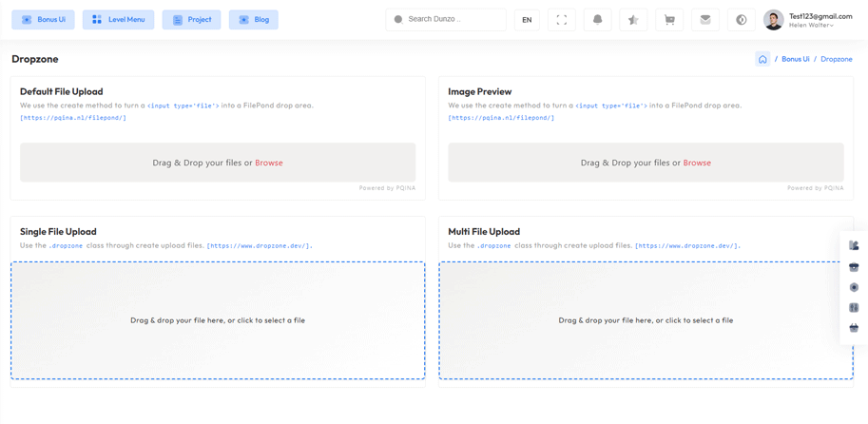Screen dimensions: 868x424
Task: Open the shopping cart icon
Action: click(x=669, y=19)
